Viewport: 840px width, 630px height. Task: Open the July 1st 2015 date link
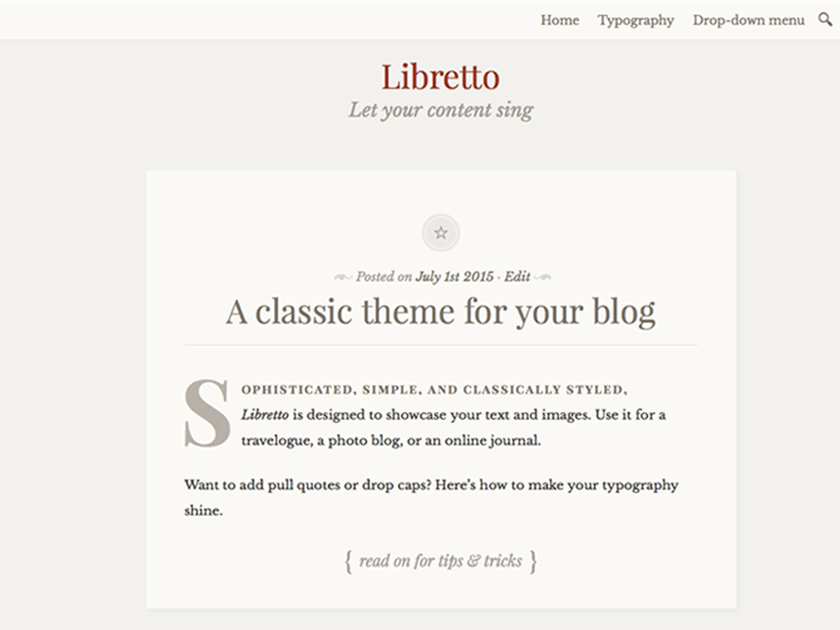coord(454,276)
